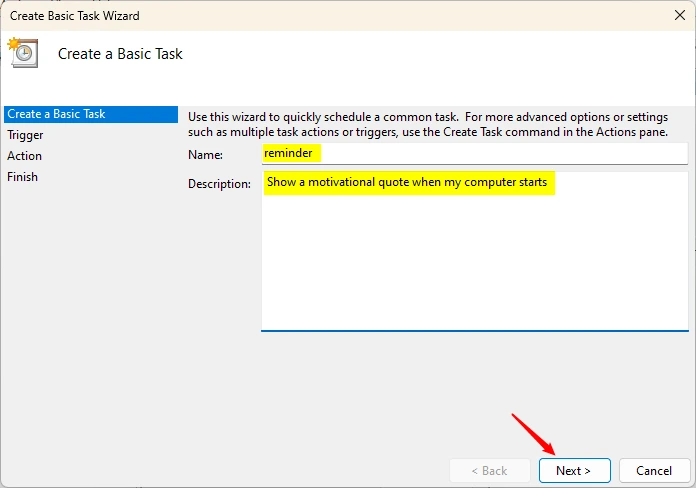The height and width of the screenshot is (488, 696).
Task: Select the Create a Basic Task step
Action: (91, 114)
